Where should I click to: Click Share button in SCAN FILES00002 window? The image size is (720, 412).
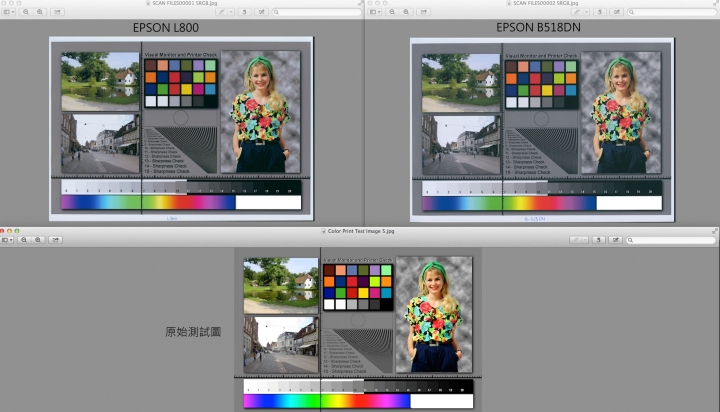(423, 12)
